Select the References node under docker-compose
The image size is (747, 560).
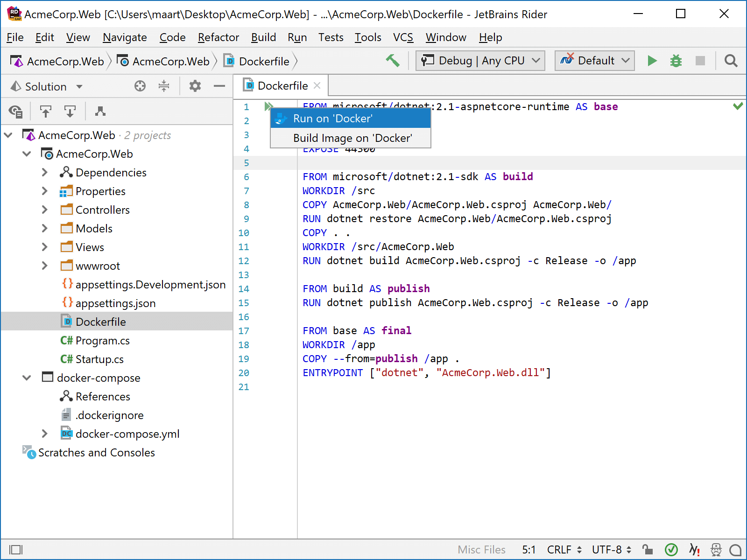tap(95, 397)
